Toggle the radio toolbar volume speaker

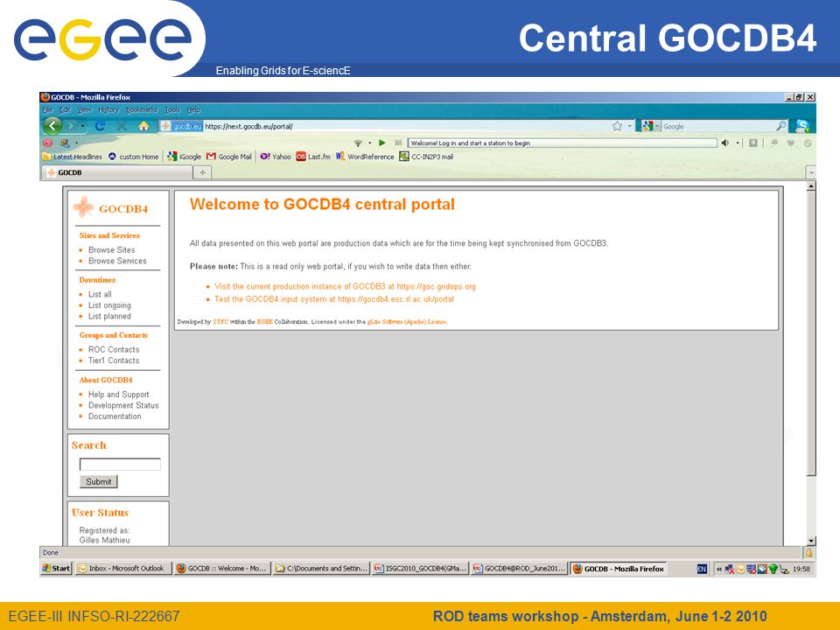[x=725, y=143]
